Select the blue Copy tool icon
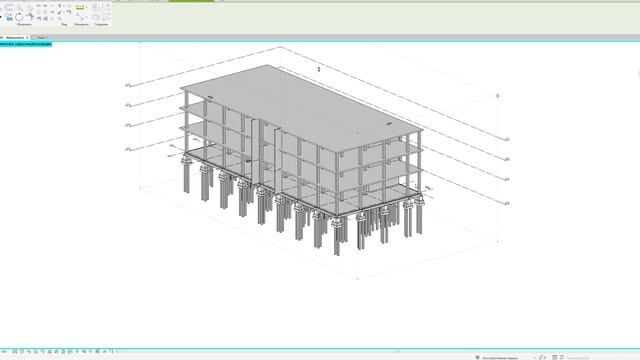 pyautogui.click(x=9, y=17)
